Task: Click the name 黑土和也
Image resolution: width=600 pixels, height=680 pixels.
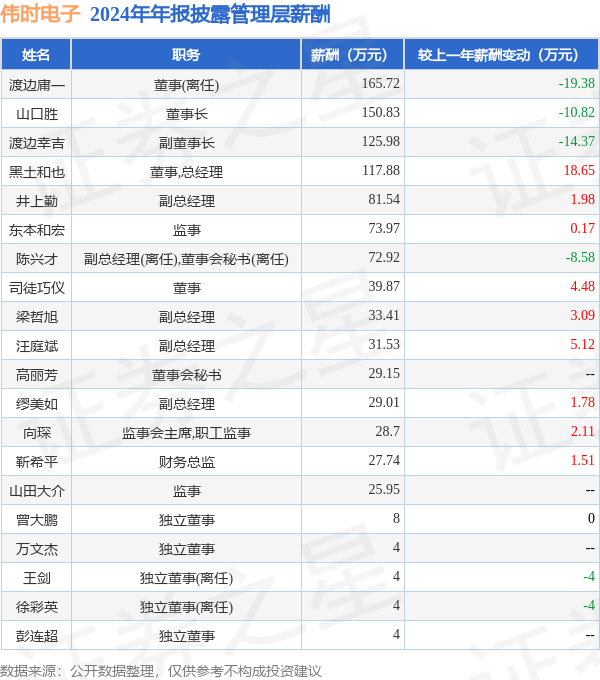Action: pyautogui.click(x=37, y=172)
